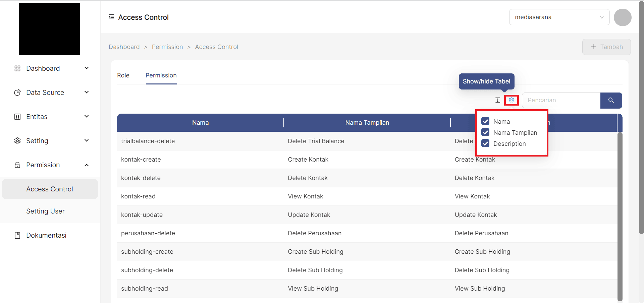Image resolution: width=644 pixels, height=303 pixels.
Task: Open the mediasarana dropdown
Action: click(559, 17)
